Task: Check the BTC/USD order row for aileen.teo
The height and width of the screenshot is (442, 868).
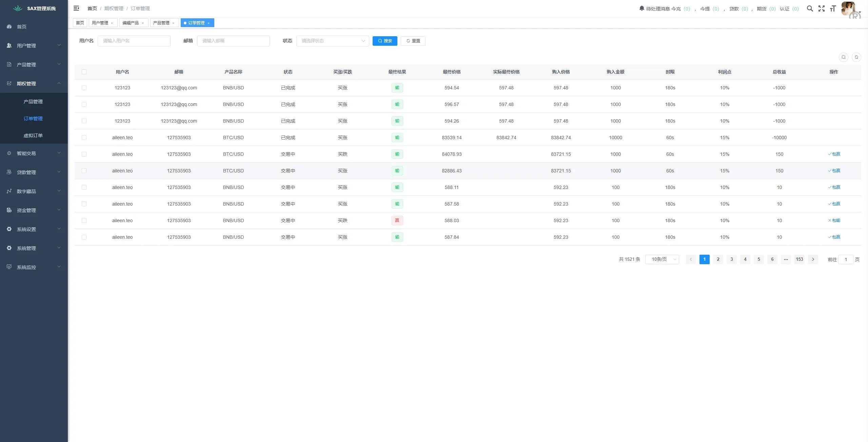Action: (84, 138)
